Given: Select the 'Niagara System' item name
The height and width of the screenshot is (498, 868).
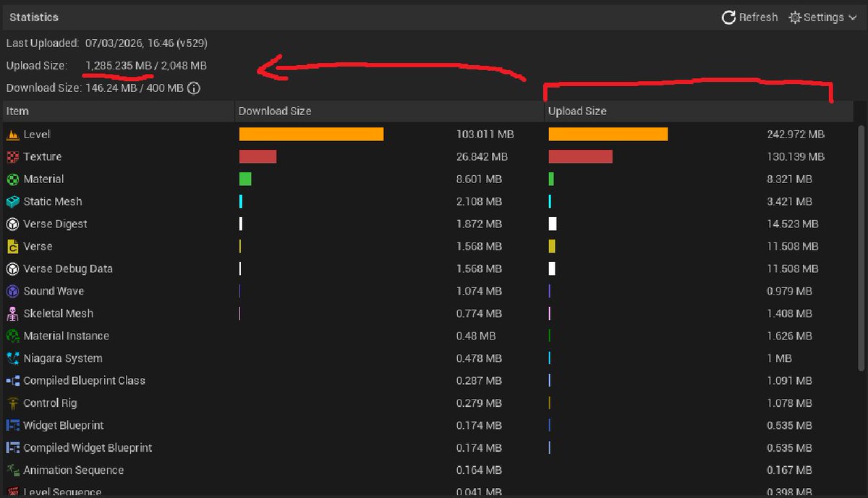Looking at the screenshot, I should coord(63,359).
